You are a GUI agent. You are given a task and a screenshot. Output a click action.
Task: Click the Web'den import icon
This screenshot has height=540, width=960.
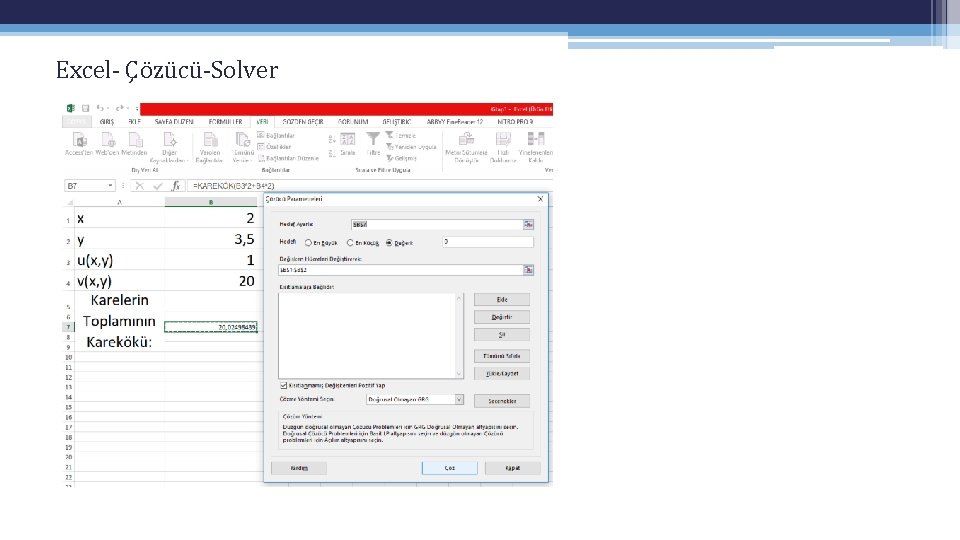(x=108, y=140)
